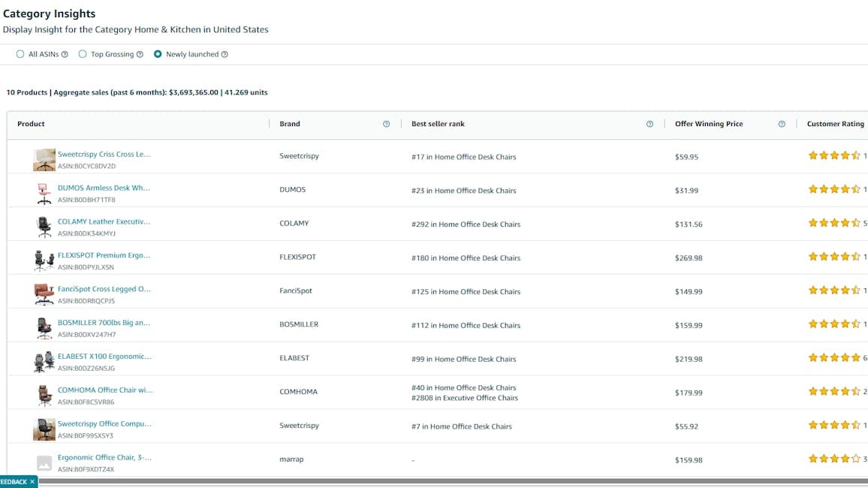Click star rating for ELABEST row

834,358
